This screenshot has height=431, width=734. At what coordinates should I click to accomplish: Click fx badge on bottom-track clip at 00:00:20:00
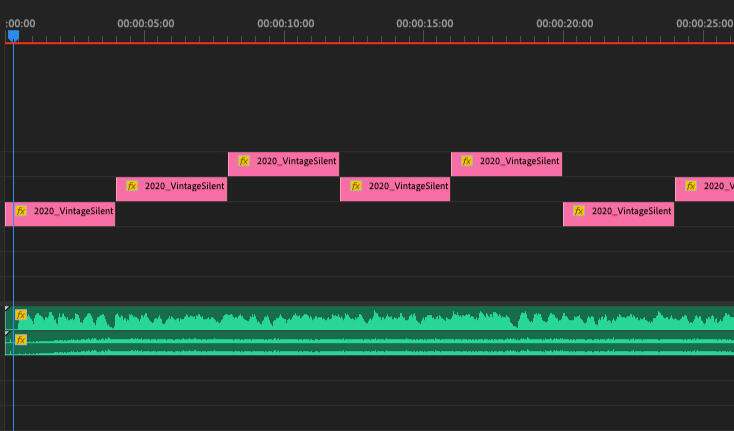coord(579,211)
